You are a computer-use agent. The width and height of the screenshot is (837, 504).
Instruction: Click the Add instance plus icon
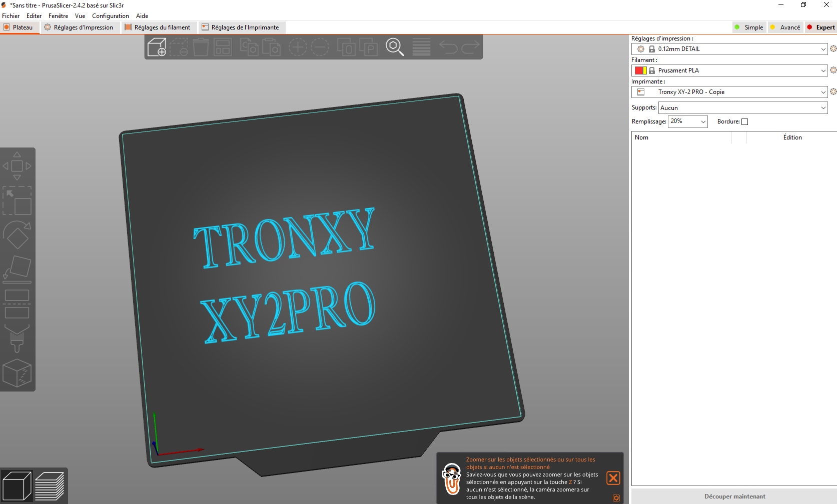pos(298,47)
